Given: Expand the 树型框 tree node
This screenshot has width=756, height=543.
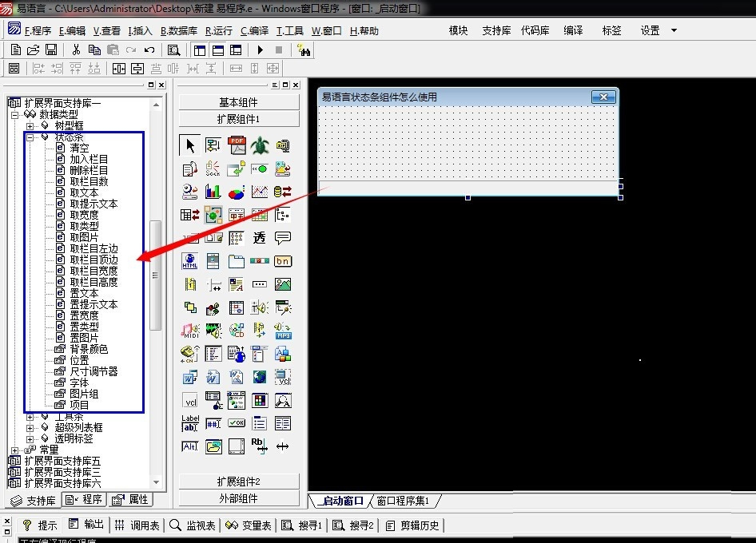Looking at the screenshot, I should pyautogui.click(x=30, y=126).
